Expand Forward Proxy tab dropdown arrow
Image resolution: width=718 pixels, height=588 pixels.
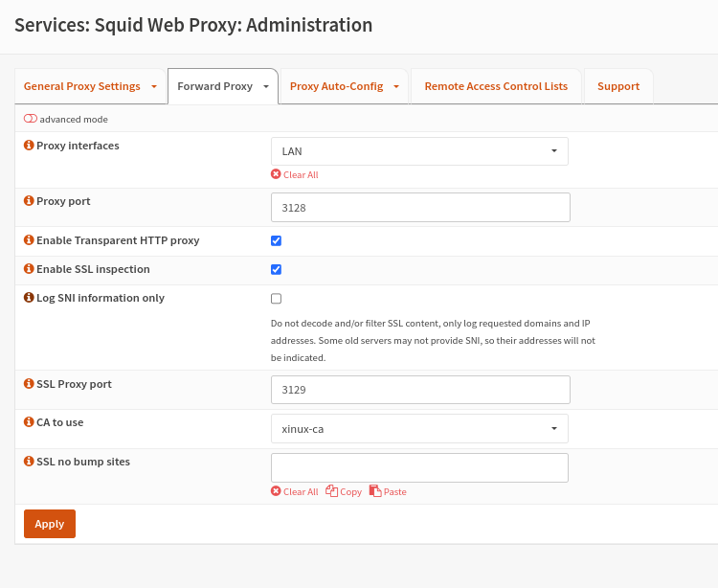pyautogui.click(x=266, y=86)
